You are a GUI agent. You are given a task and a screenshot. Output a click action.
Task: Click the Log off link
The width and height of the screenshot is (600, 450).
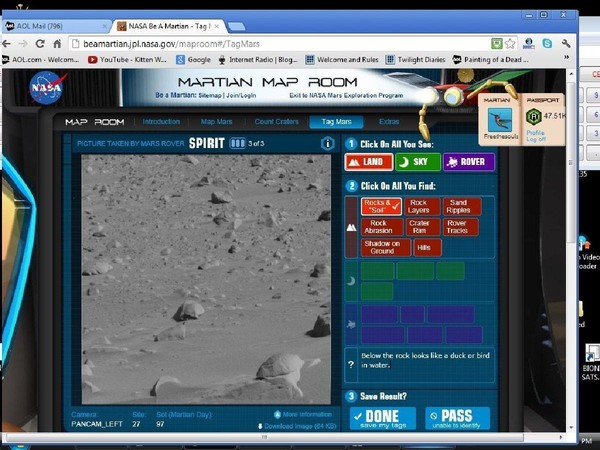tap(536, 139)
